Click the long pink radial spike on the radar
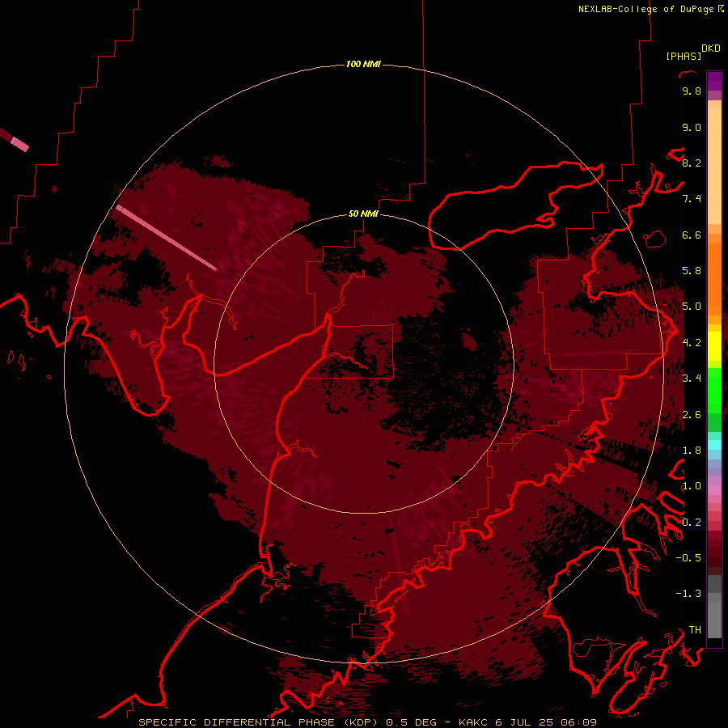The width and height of the screenshot is (728, 728). pos(166,237)
